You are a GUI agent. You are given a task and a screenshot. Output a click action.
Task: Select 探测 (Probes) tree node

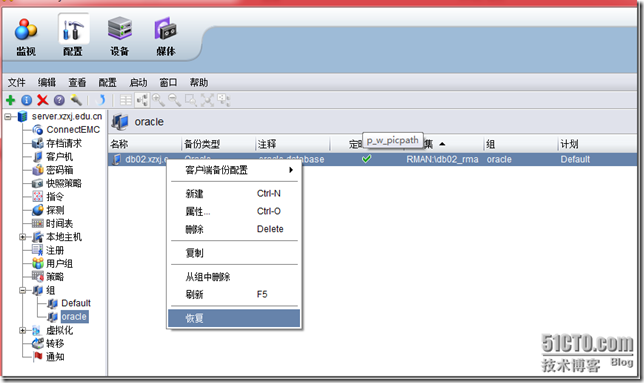(55, 210)
